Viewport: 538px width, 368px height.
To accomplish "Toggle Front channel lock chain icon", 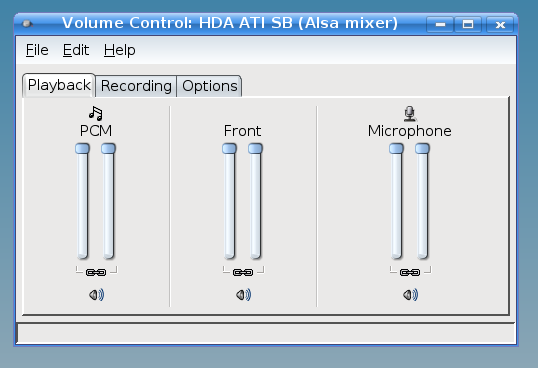I will click(x=243, y=272).
